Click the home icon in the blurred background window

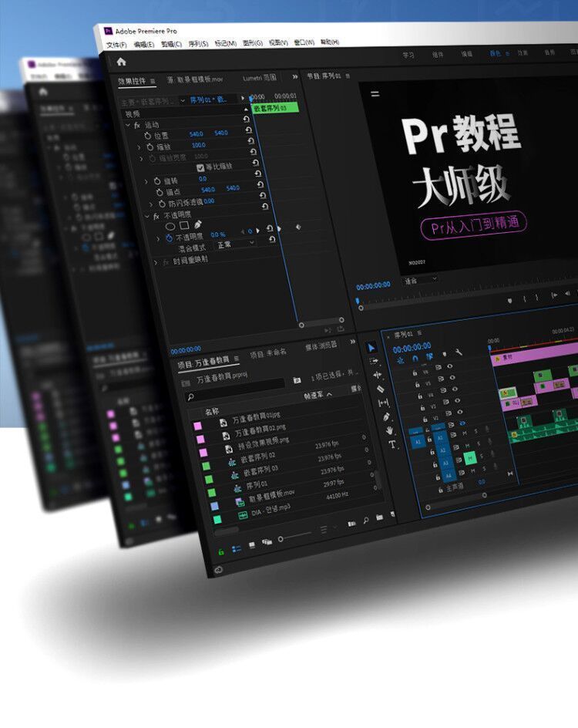(x=42, y=92)
